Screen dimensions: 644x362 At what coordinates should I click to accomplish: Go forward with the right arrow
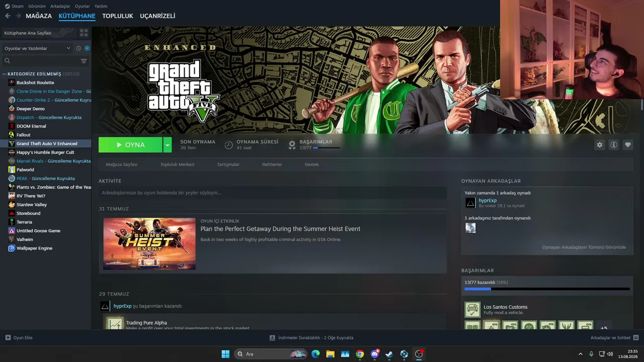pos(18,16)
